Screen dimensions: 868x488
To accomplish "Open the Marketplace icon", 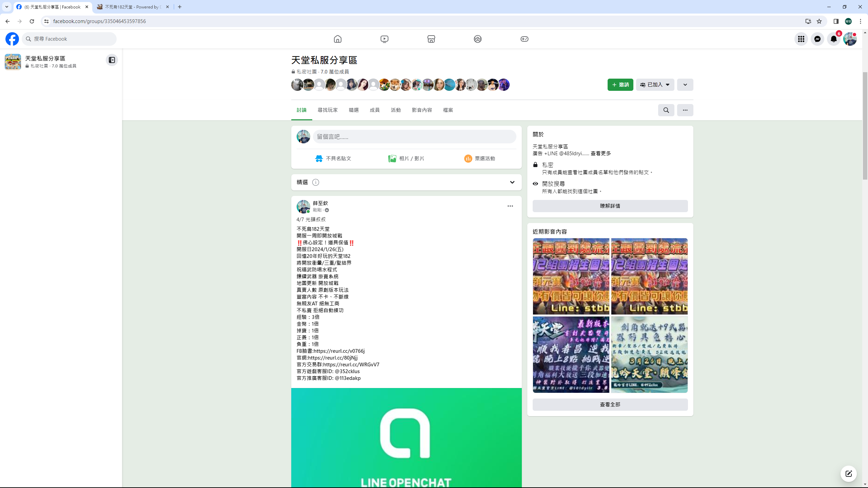I will (x=431, y=39).
